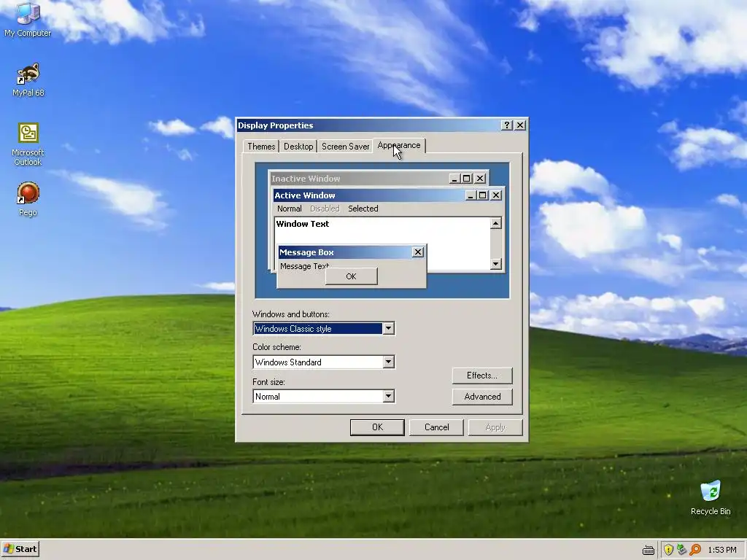
Task: Select the Pego desktop shortcut
Action: click(x=28, y=199)
